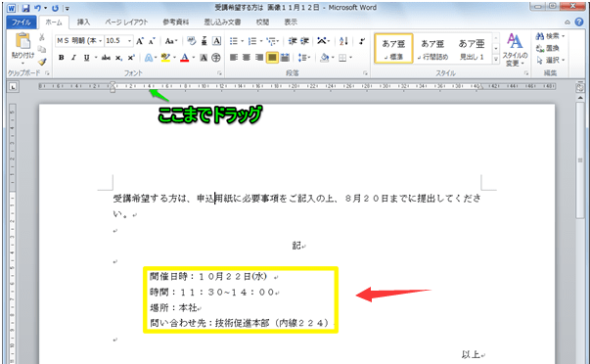Open the font color dropdown arrow
The height and width of the screenshot is (364, 590).
194,58
